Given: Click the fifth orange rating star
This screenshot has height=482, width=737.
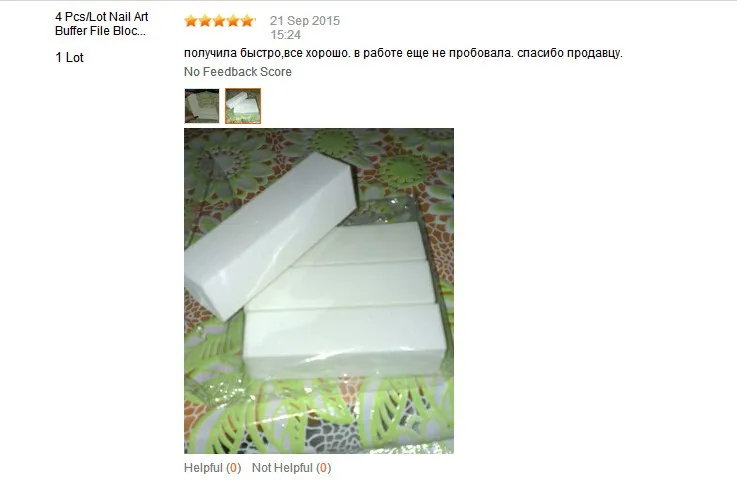Looking at the screenshot, I should click(247, 21).
